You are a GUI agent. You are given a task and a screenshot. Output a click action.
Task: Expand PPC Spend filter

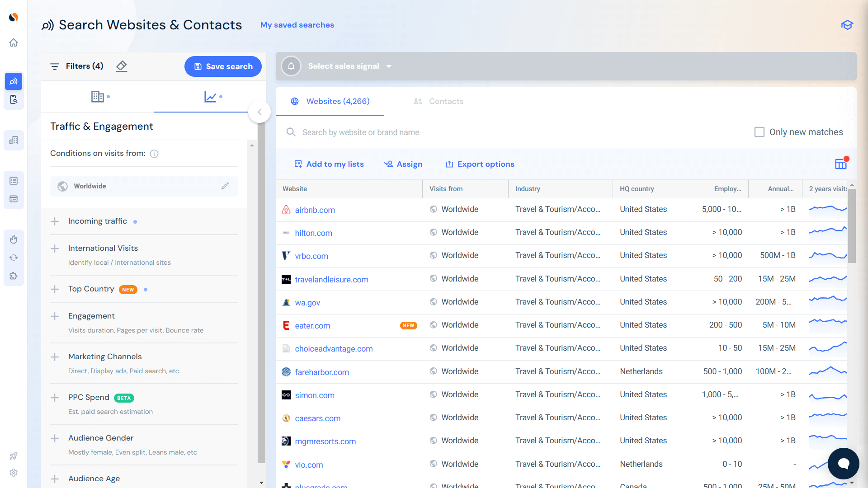coord(55,398)
